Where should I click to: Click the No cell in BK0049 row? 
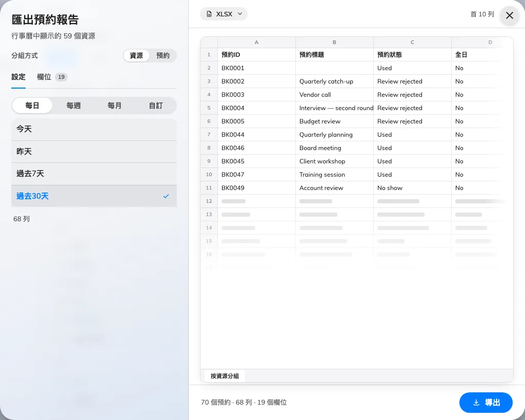coord(482,188)
